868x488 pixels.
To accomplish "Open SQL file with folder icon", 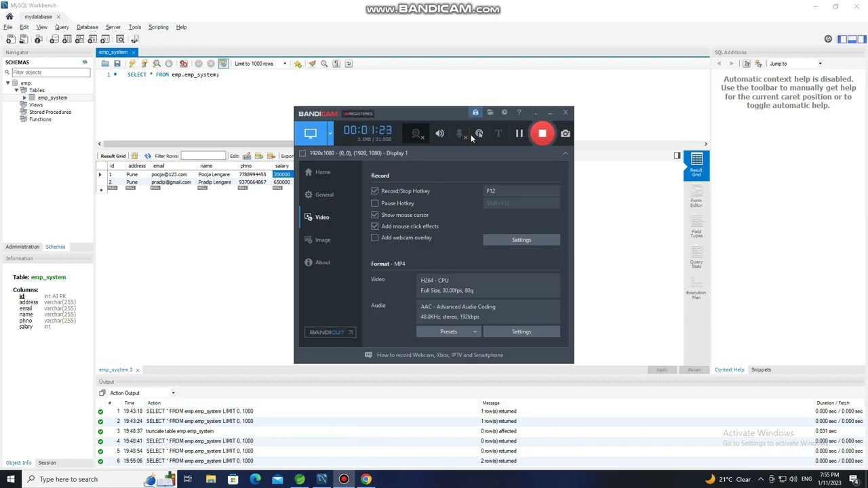I will pos(105,64).
